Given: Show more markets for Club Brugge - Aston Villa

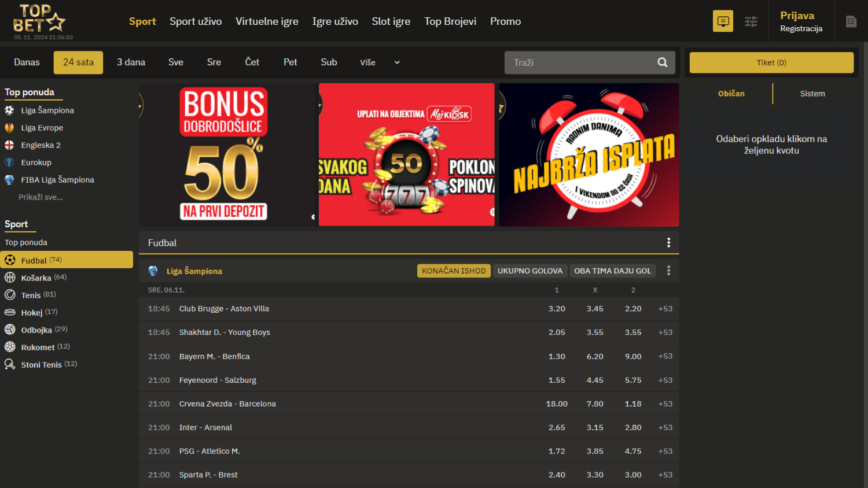Looking at the screenshot, I should (x=665, y=309).
